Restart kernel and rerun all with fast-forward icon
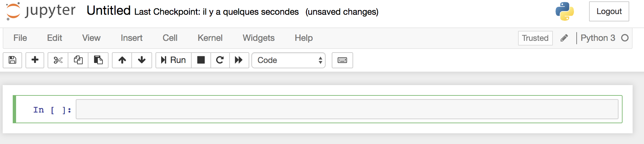Viewport: 644px width, 144px height. click(x=239, y=60)
